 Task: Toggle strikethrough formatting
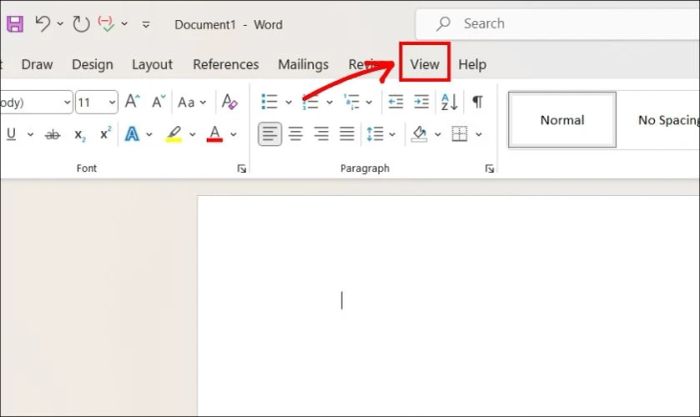pos(52,134)
